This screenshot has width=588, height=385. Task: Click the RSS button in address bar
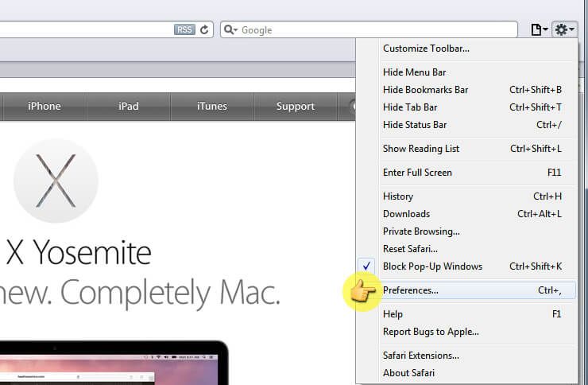[184, 29]
